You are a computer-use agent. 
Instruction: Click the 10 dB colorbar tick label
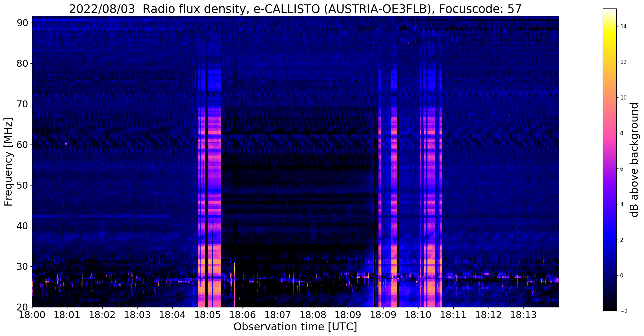(623, 98)
